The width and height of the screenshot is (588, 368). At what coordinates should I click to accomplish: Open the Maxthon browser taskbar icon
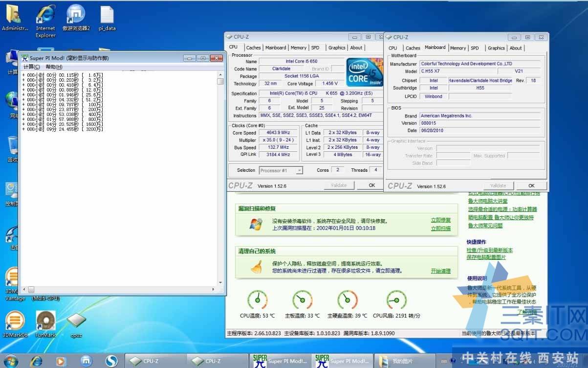[86, 361]
